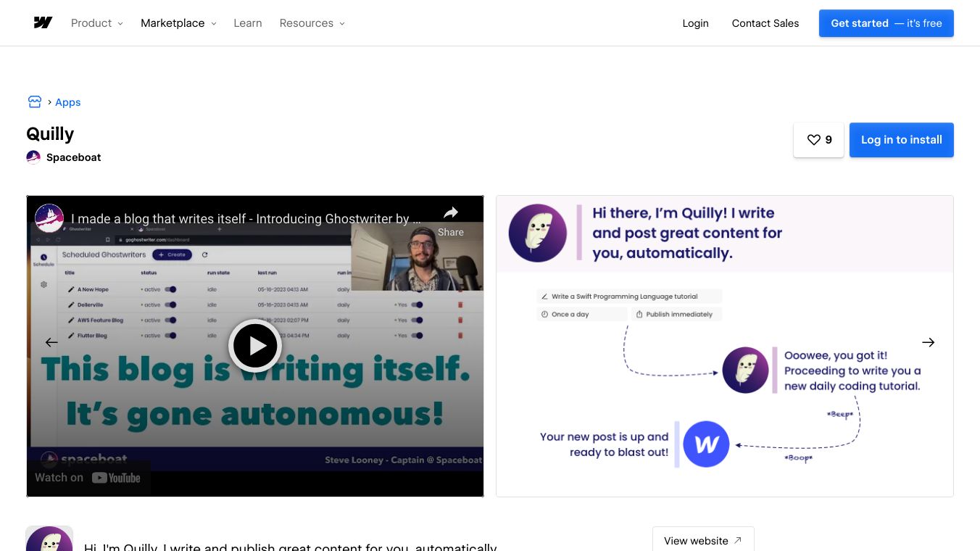
Task: Go to previous gallery slide arrow
Action: pos(51,342)
